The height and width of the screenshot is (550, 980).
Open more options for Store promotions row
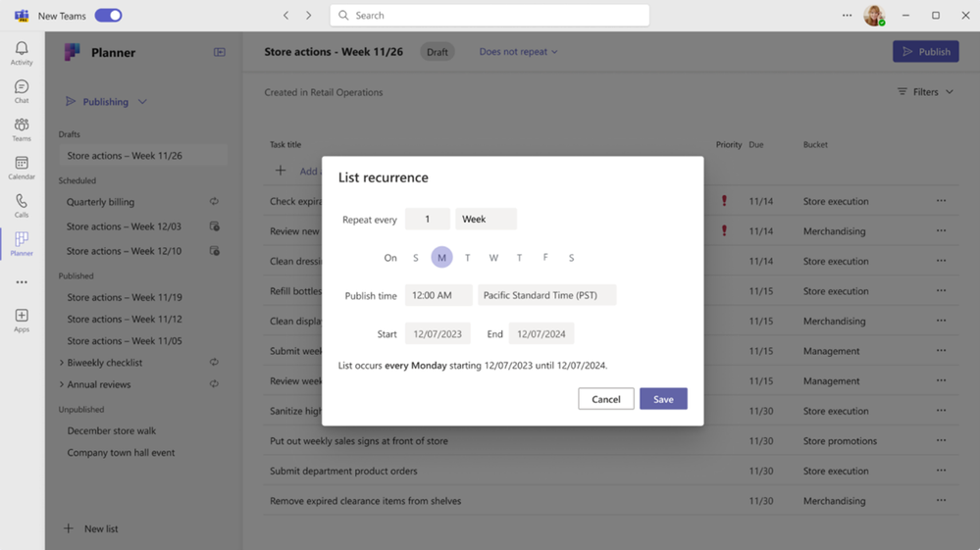(941, 440)
